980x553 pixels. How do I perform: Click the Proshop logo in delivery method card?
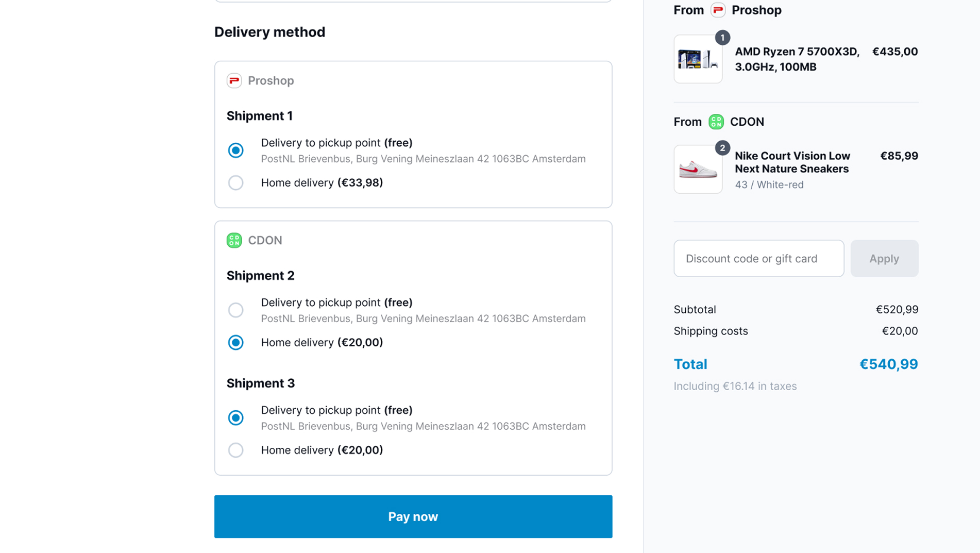tap(234, 80)
